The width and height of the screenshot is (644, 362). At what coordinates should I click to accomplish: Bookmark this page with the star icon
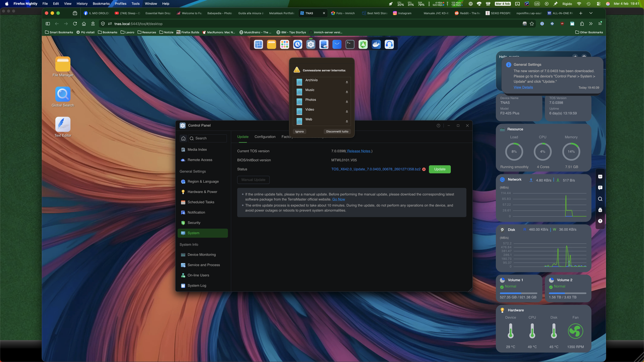coord(532,24)
